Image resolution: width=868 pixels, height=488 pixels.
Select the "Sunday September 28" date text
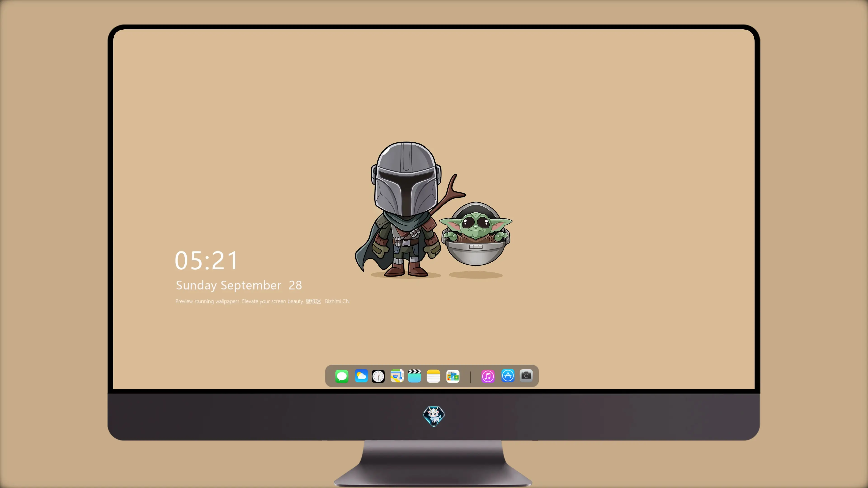[239, 286]
